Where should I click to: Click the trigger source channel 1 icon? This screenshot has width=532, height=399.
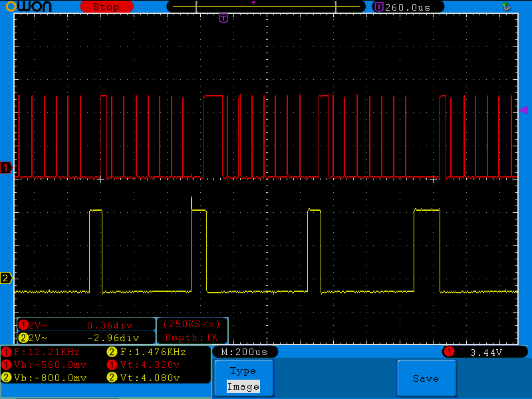point(449,352)
